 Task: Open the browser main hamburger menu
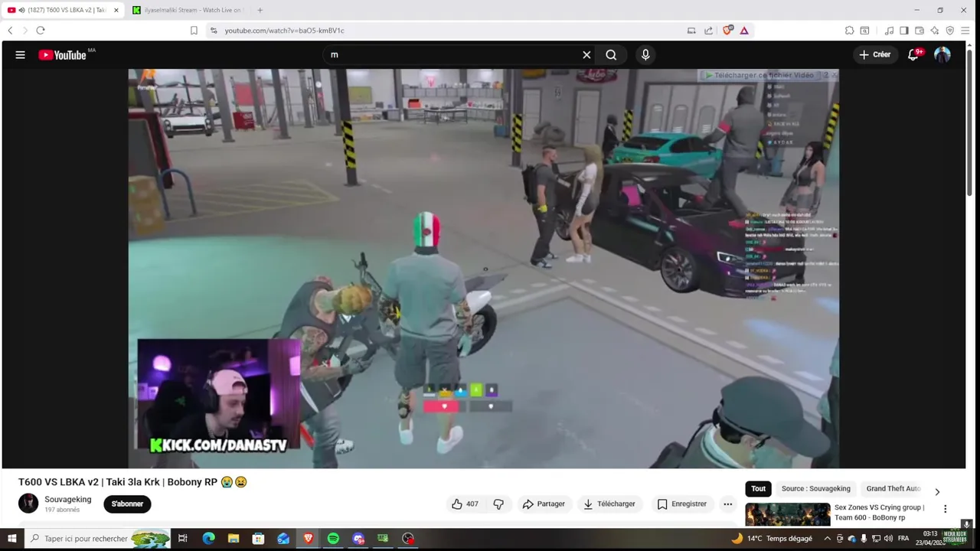(966, 31)
